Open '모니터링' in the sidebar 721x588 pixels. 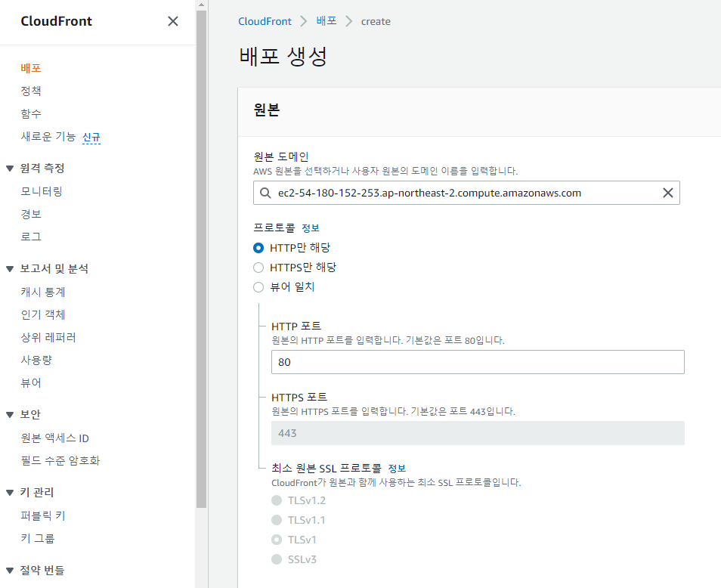coord(42,191)
